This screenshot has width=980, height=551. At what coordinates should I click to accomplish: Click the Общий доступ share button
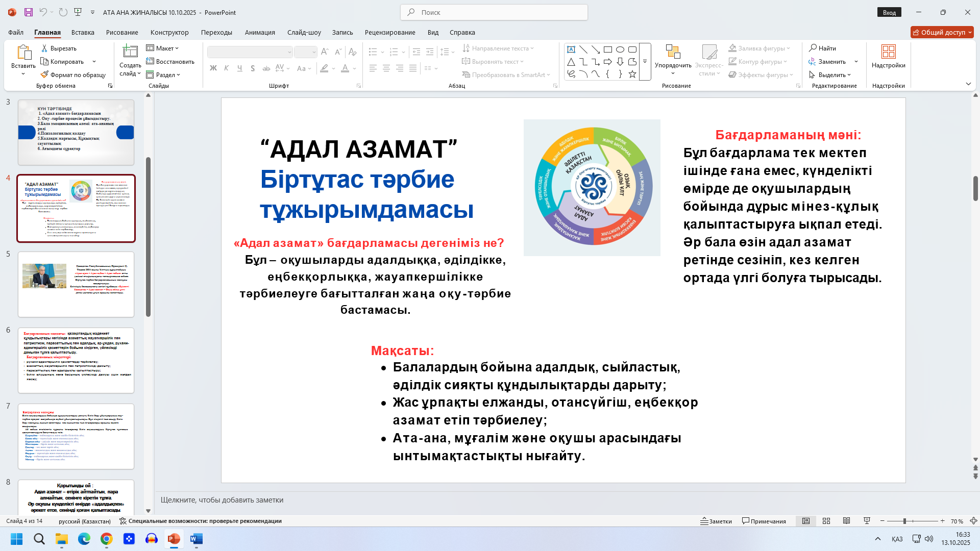click(x=942, y=32)
